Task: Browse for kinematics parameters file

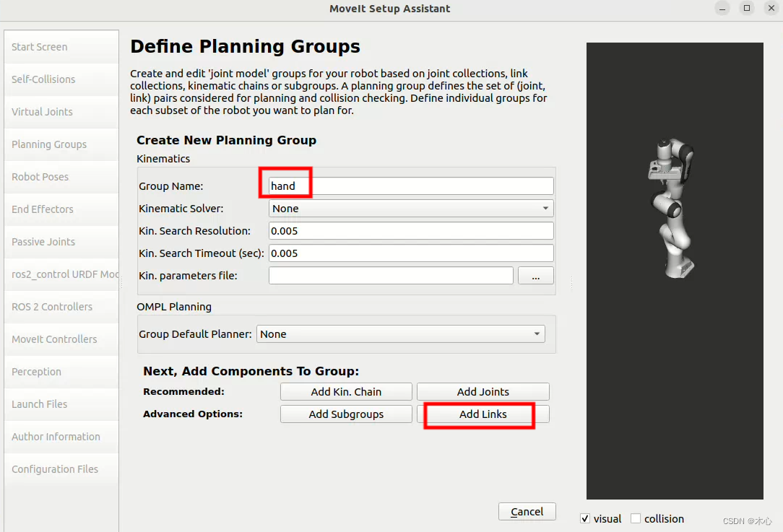Action: coord(536,276)
